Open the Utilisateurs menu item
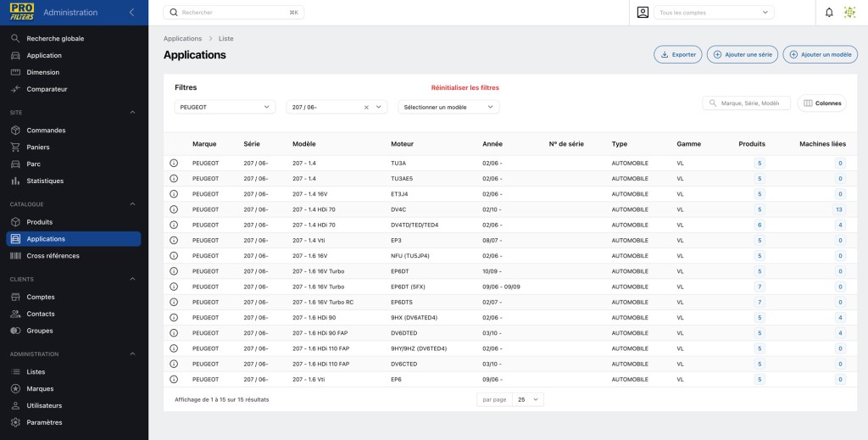This screenshot has height=440, width=868. click(x=44, y=406)
